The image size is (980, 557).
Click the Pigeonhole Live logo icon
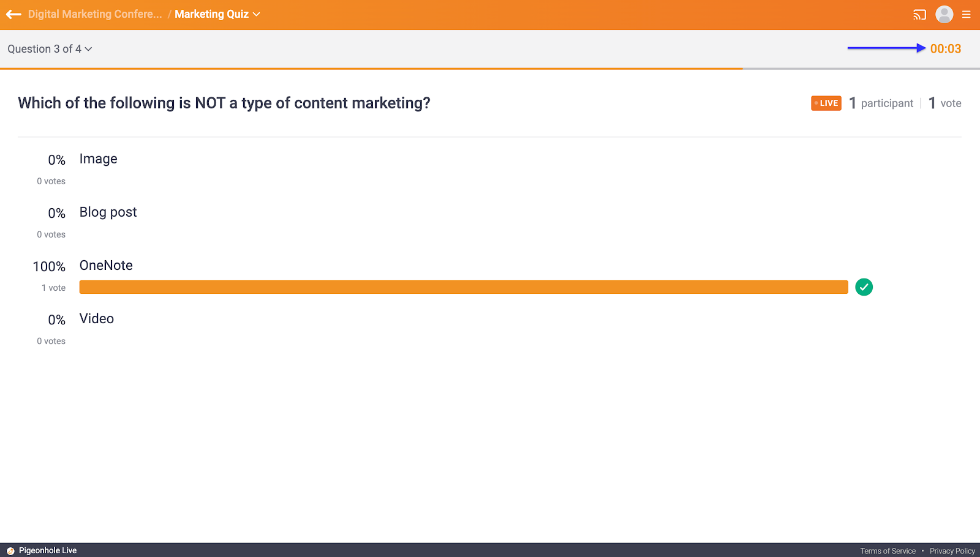10,551
